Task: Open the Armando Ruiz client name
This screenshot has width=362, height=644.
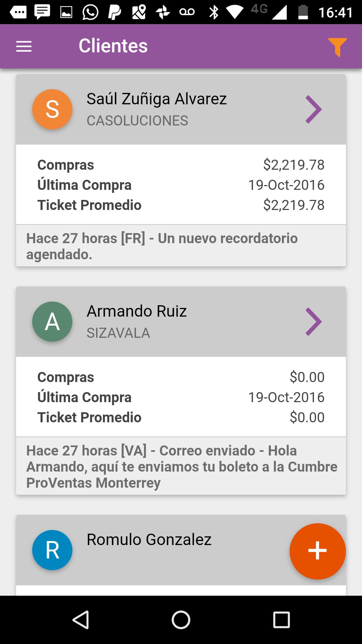Action: click(x=137, y=311)
